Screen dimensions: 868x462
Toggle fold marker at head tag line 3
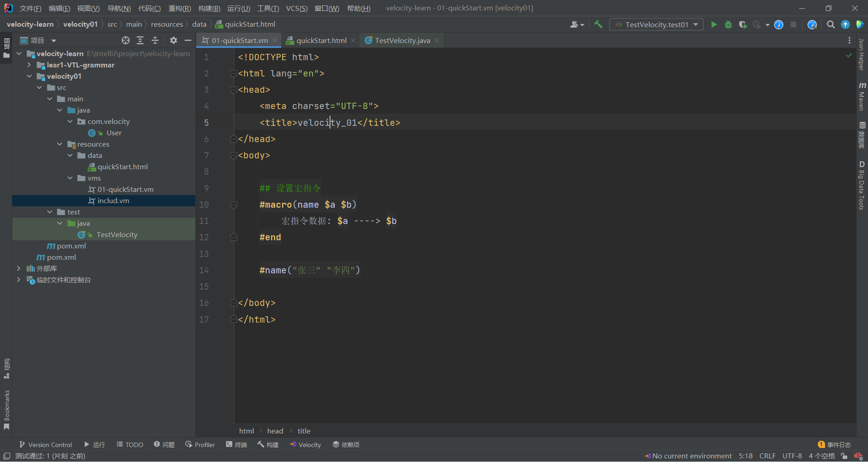(234, 90)
